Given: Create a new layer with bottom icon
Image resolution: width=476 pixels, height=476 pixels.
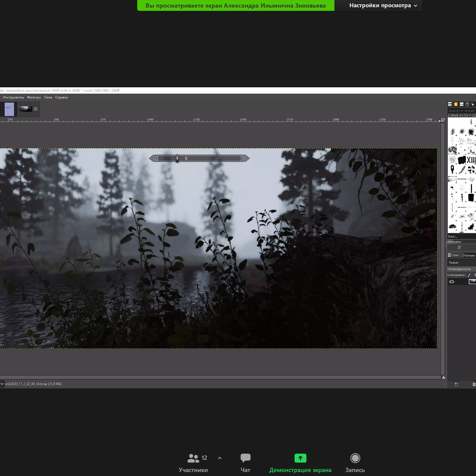Looking at the screenshot, I should [x=456, y=384].
